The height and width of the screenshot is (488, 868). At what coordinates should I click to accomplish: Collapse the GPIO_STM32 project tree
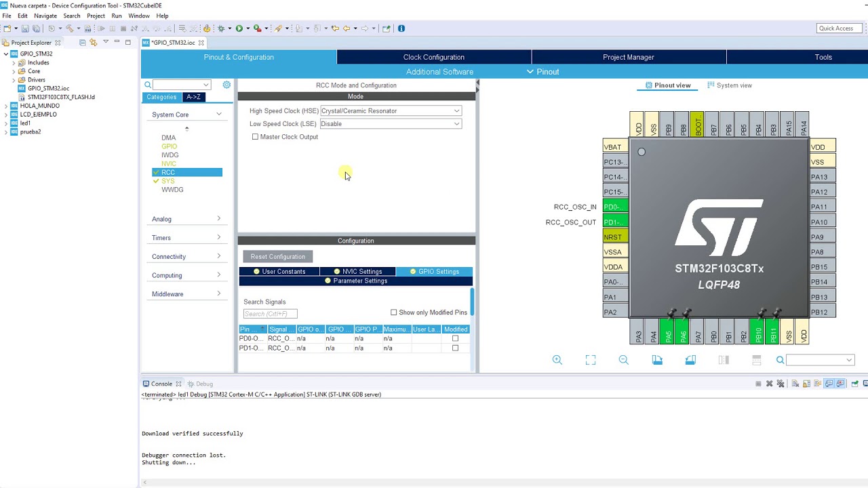[6, 54]
